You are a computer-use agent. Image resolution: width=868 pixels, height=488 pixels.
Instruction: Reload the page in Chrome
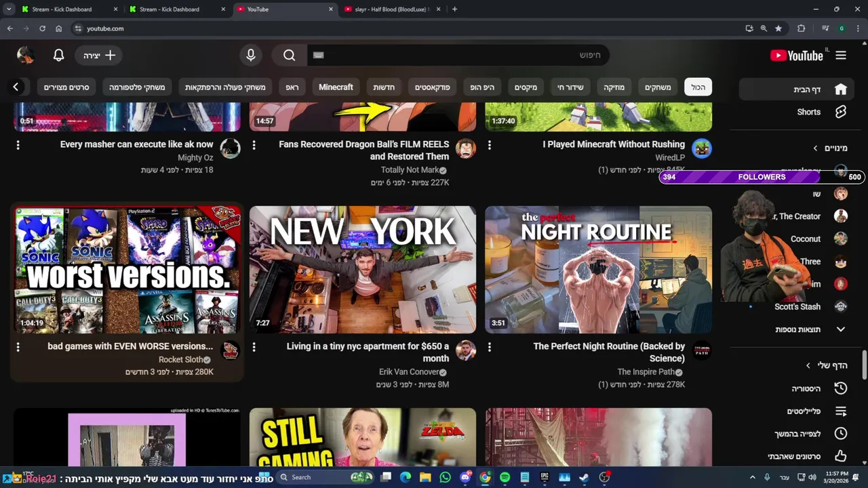pos(42,28)
